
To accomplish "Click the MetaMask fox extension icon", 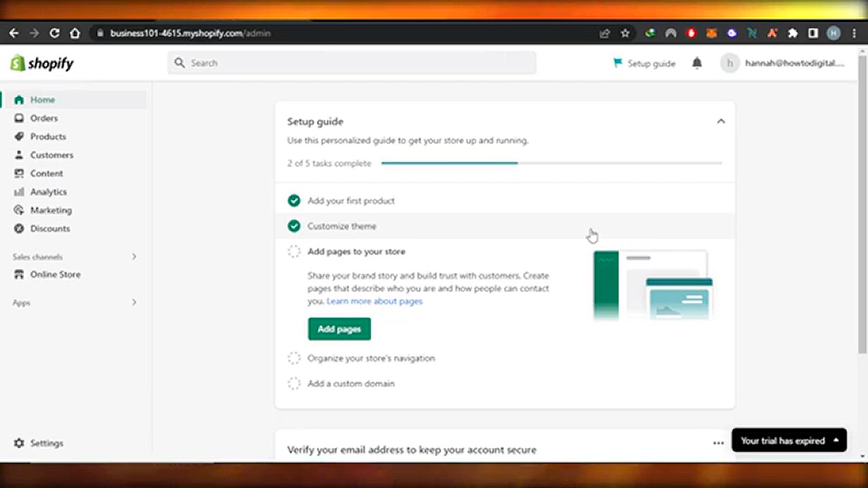I will (712, 33).
